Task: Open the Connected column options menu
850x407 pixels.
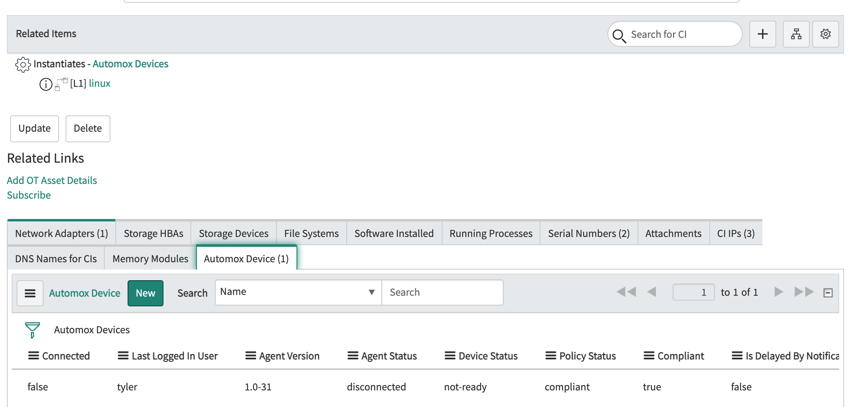Action: (34, 356)
